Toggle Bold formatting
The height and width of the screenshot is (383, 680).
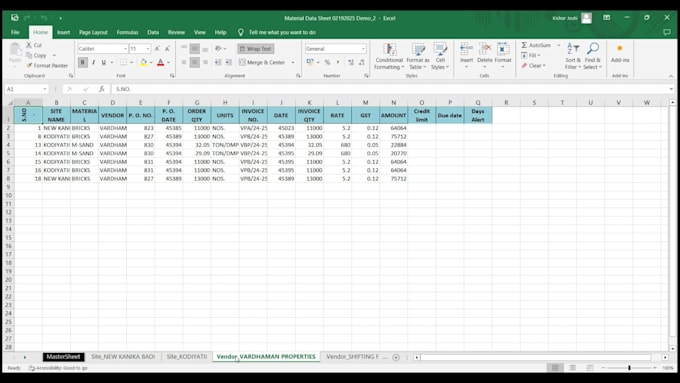[x=82, y=62]
